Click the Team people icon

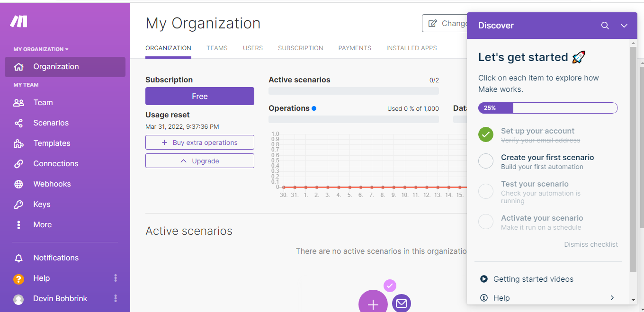18,103
